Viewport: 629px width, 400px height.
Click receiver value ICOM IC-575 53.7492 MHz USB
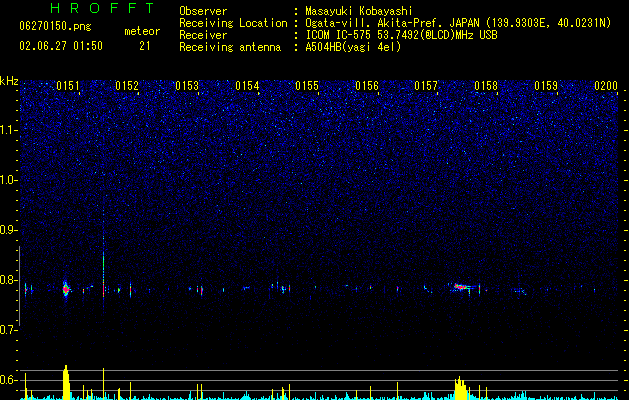(402, 35)
